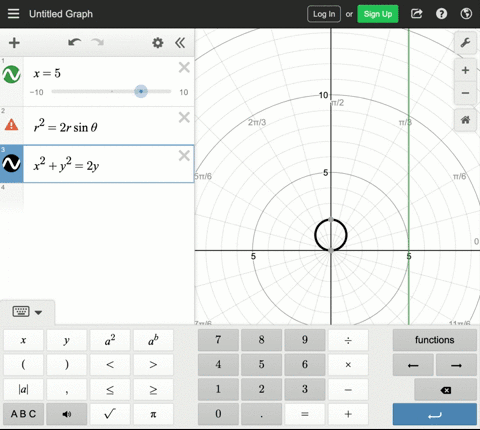Screen dimensions: 480x430
Task: Click the a to the b exponent key
Action: coord(153,340)
